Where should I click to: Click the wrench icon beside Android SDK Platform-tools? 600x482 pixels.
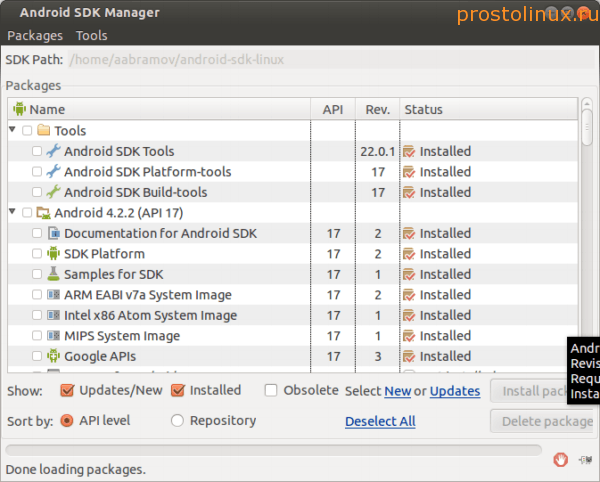click(x=53, y=171)
